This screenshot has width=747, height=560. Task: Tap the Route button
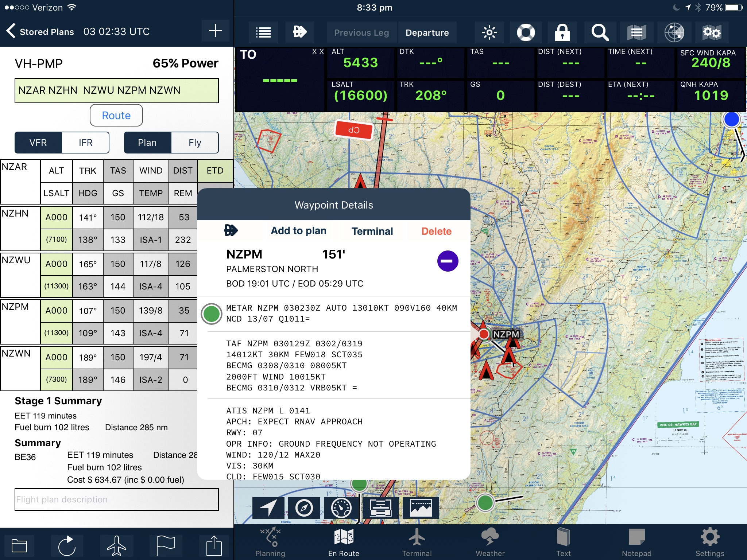tap(116, 115)
